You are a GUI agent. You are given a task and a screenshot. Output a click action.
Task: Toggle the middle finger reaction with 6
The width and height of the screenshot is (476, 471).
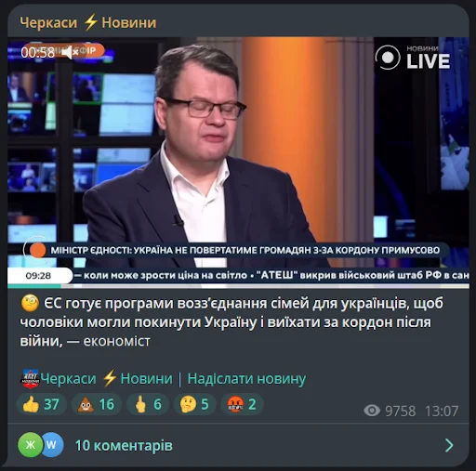(x=148, y=404)
